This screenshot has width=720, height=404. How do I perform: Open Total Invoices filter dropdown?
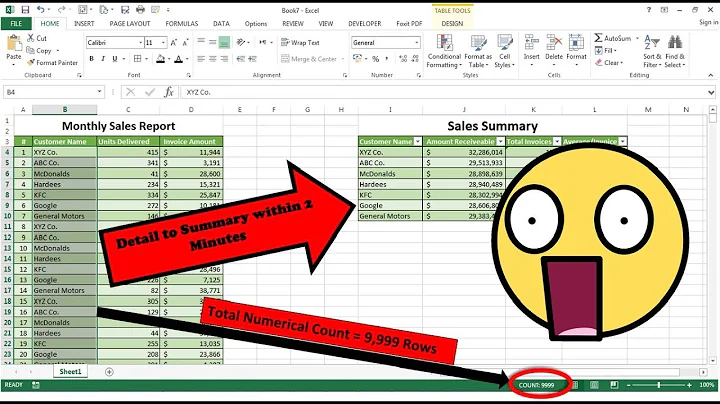[557, 141]
